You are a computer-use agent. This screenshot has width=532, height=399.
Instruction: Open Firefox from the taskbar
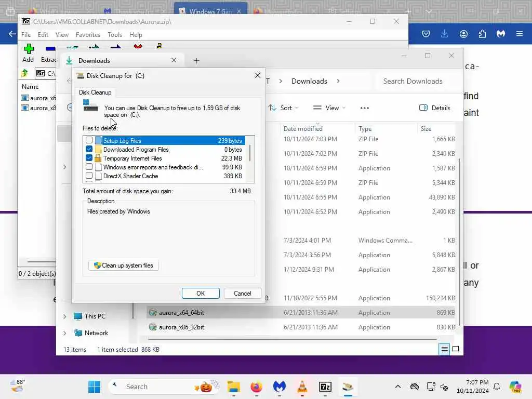256,387
